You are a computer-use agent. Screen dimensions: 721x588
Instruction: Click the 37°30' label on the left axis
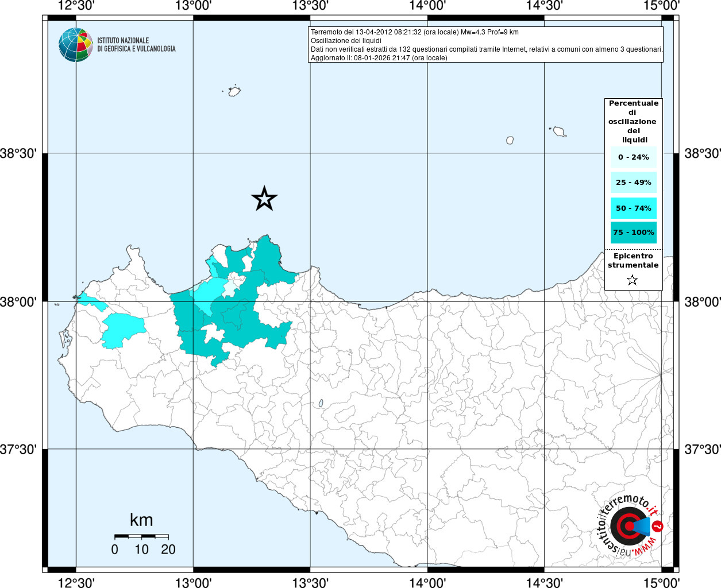point(18,449)
